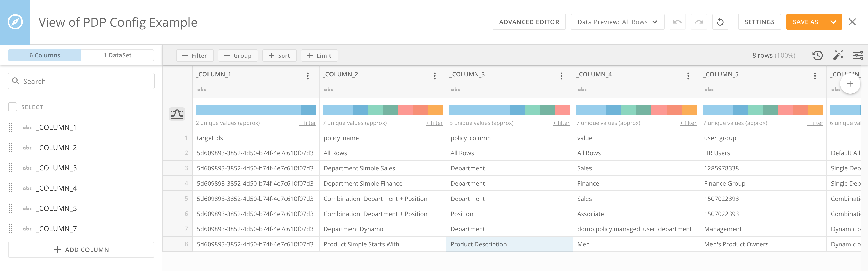Click the reset refresh icon

point(720,22)
